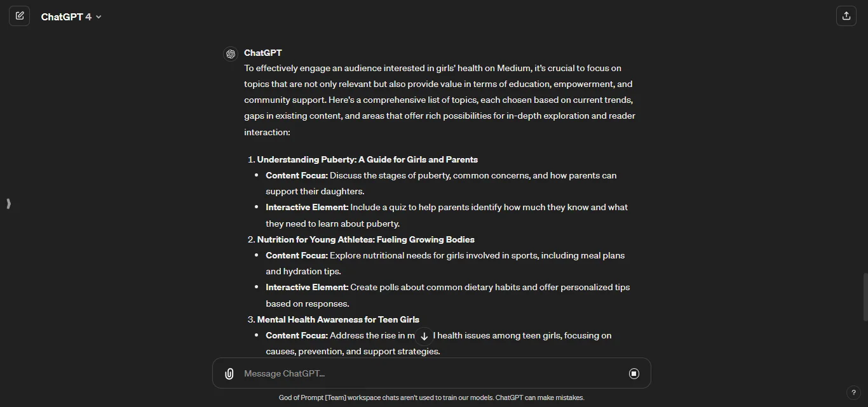Jump down using the scroll-to-bottom arrow
This screenshot has width=868, height=407.
coord(424,336)
